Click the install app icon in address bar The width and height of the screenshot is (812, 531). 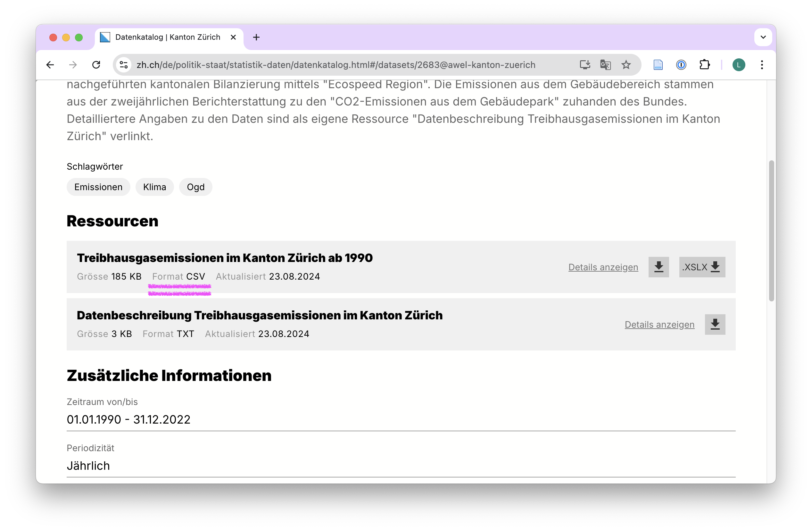[x=585, y=65]
